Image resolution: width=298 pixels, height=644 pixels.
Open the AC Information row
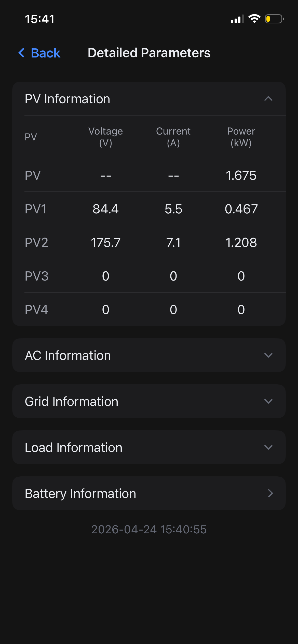pos(149,355)
